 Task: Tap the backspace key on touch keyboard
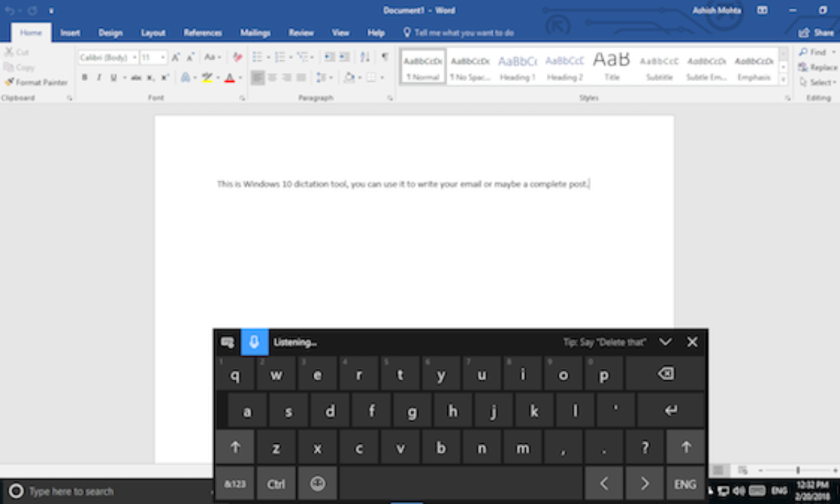tap(666, 374)
